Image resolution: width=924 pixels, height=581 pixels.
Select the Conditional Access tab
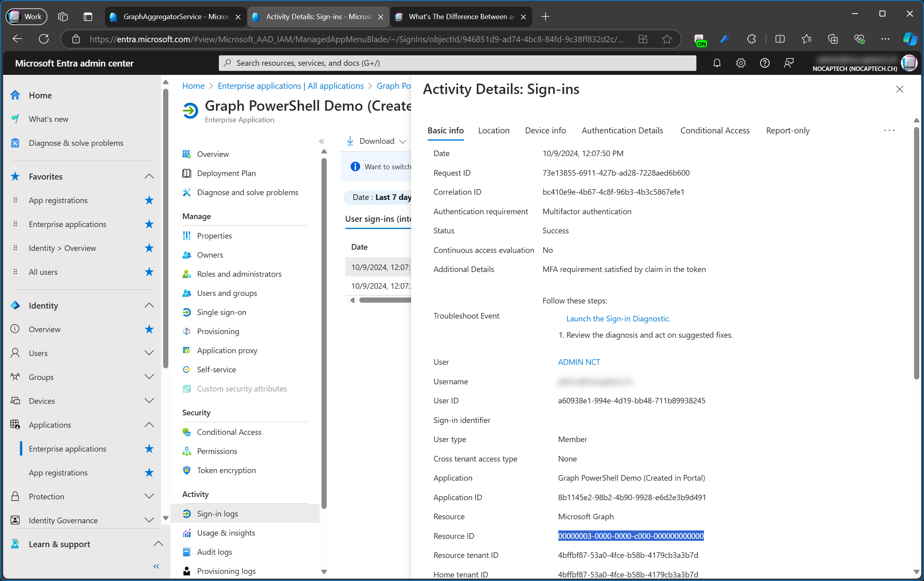715,131
